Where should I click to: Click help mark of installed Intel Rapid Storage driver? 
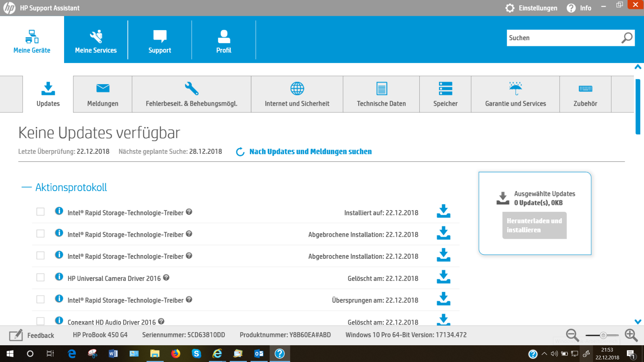click(x=189, y=212)
